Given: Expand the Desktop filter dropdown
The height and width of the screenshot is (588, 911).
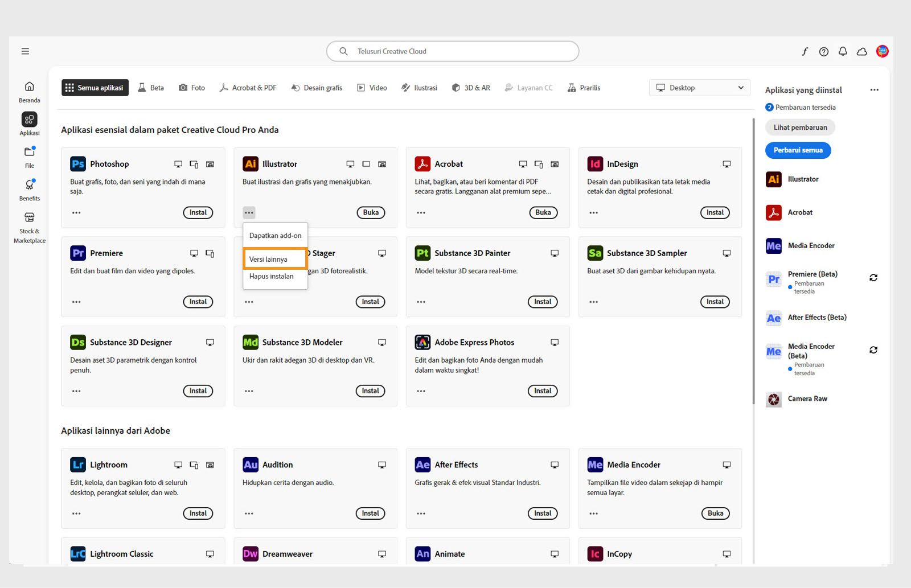Looking at the screenshot, I should click(699, 88).
